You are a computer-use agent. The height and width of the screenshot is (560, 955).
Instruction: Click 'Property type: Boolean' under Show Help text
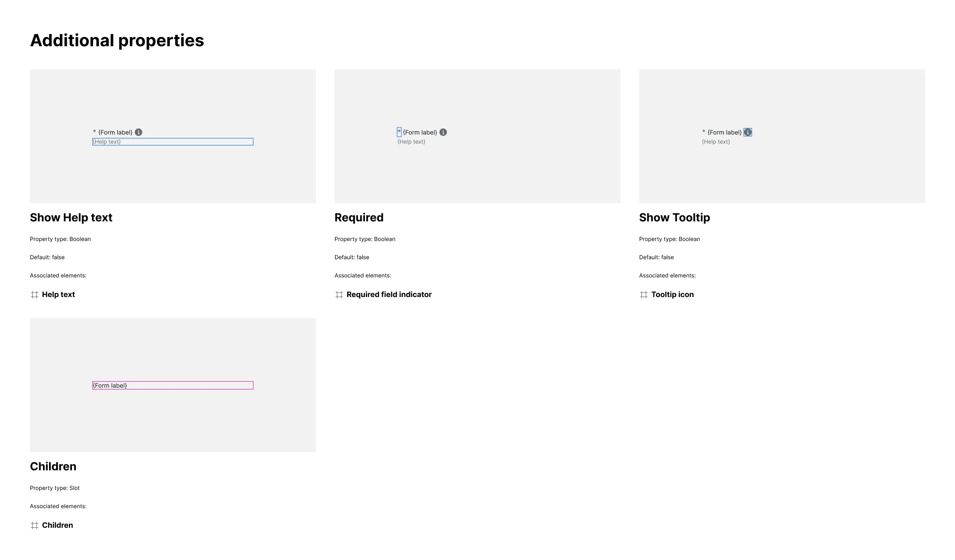pos(60,239)
